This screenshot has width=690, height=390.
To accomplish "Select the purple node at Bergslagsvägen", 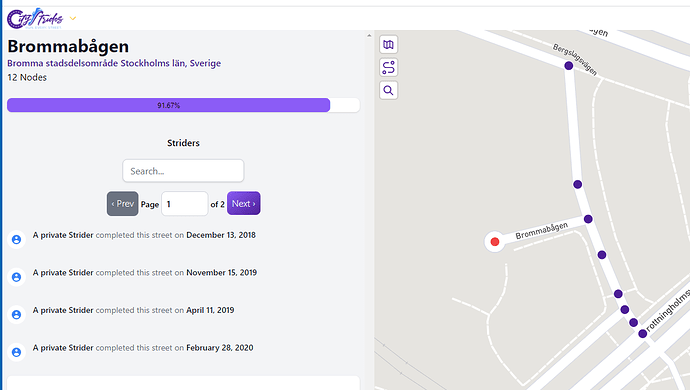I will pyautogui.click(x=569, y=66).
